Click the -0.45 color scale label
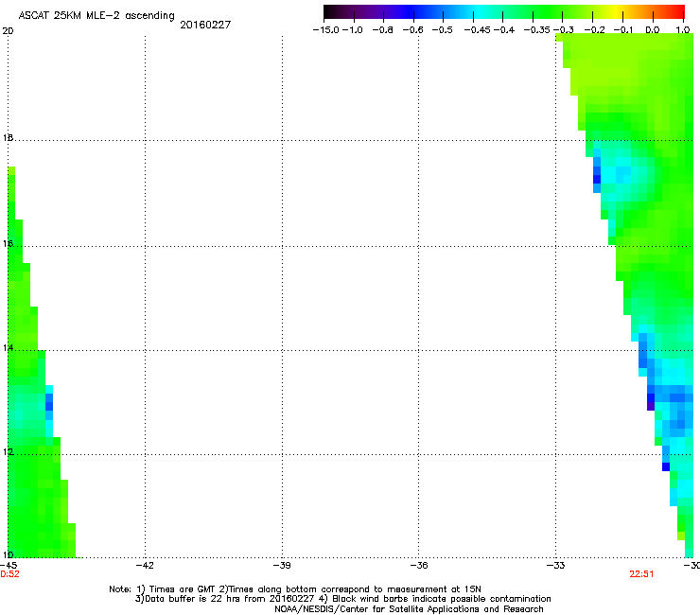Screen dimensions: 700x615 (x=477, y=30)
